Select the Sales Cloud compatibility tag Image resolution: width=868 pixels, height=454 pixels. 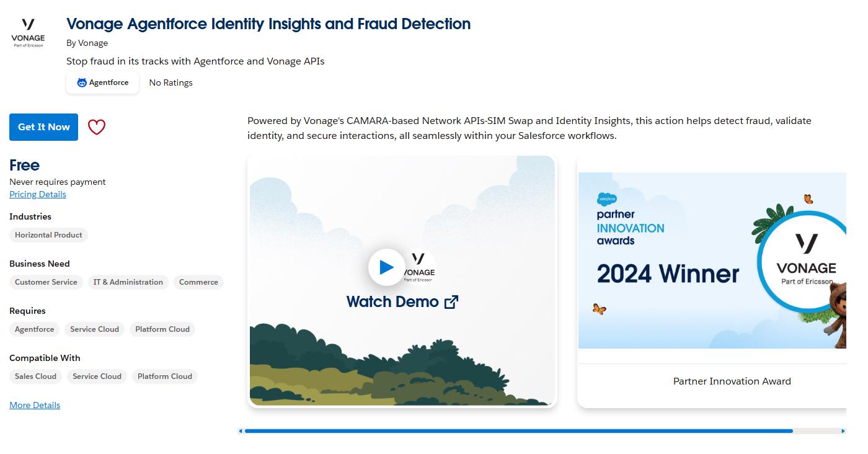tap(35, 376)
